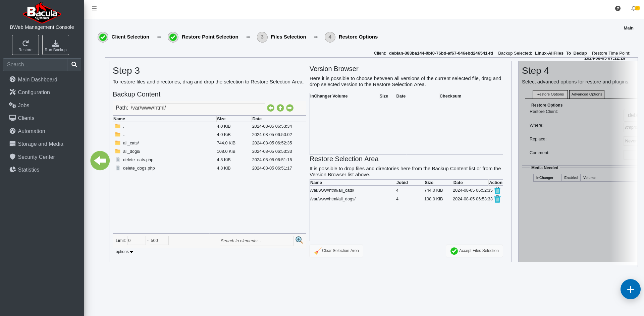This screenshot has height=316, width=644.
Task: Click the path forward arrow icon
Action: (290, 108)
